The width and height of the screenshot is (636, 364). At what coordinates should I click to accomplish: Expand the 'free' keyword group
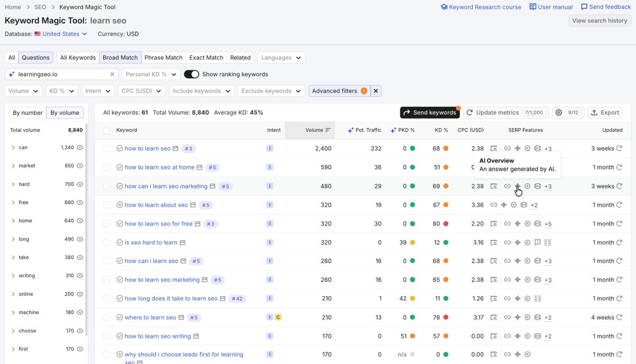(x=13, y=203)
